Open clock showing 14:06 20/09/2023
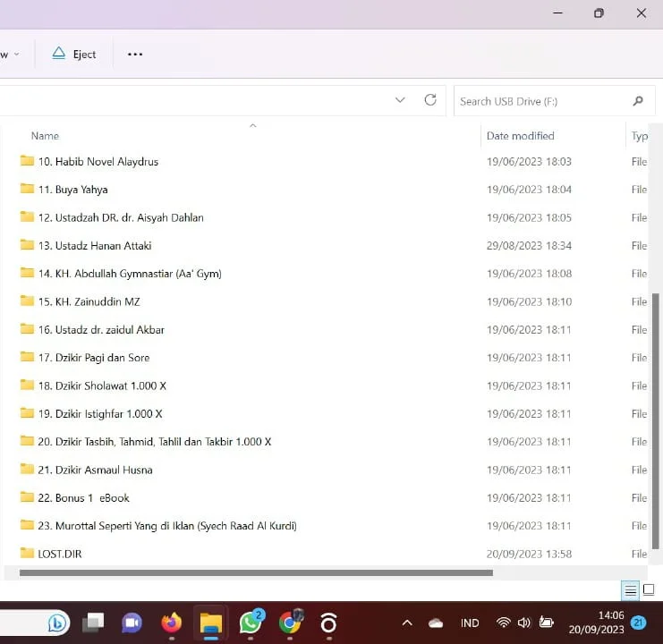 (x=596, y=622)
